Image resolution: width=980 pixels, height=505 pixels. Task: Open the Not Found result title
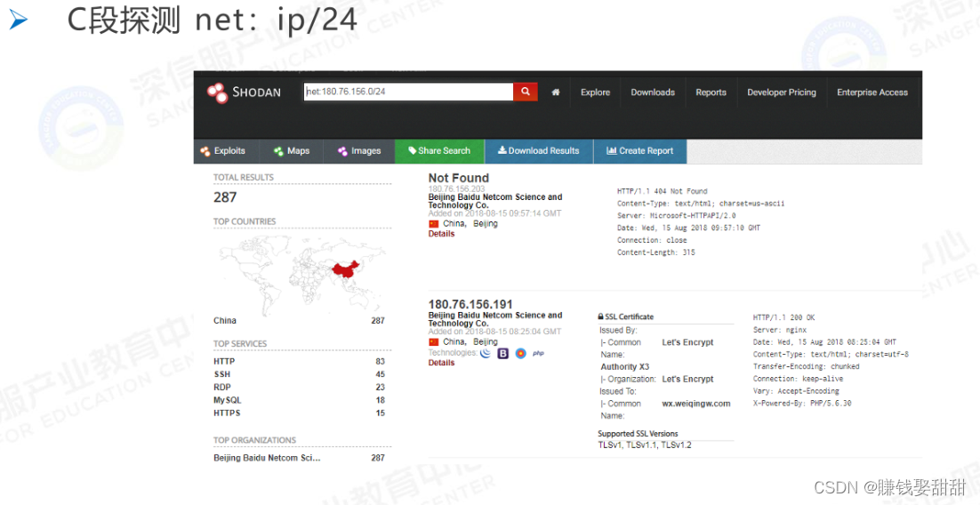click(x=458, y=178)
